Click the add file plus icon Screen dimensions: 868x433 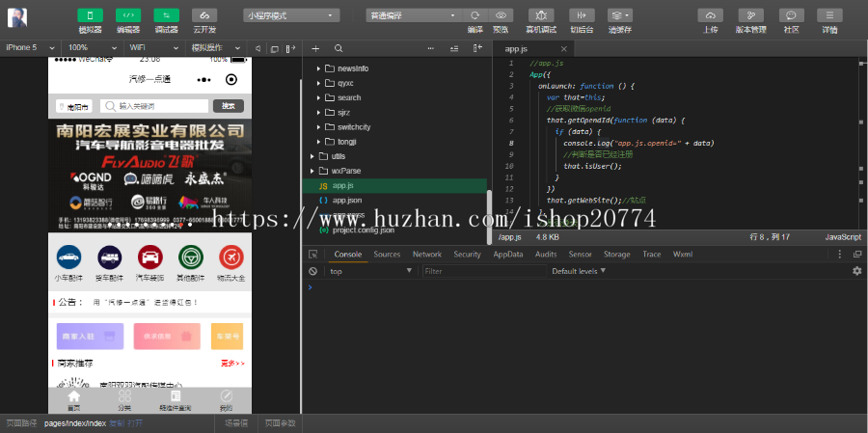click(x=315, y=48)
